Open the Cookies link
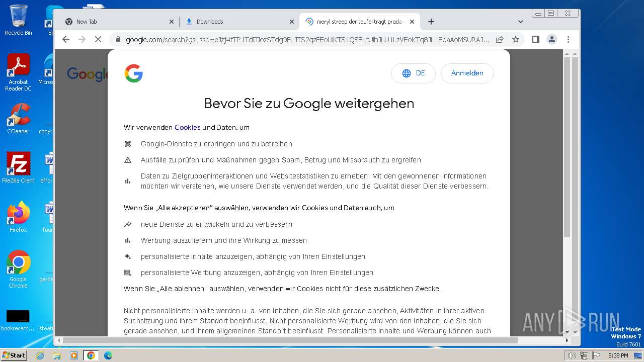 (x=187, y=128)
